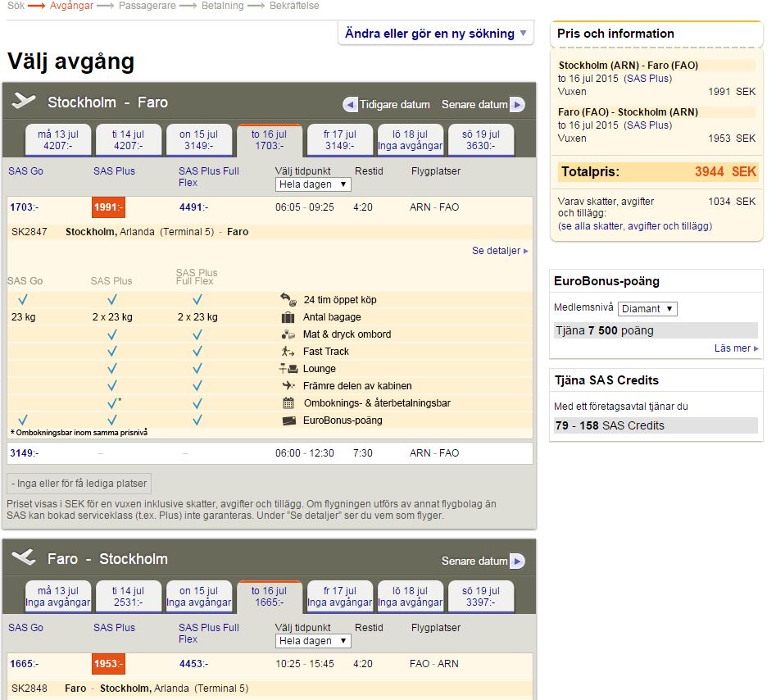Click the Totalpris 3944 SEK amount

pyautogui.click(x=725, y=172)
